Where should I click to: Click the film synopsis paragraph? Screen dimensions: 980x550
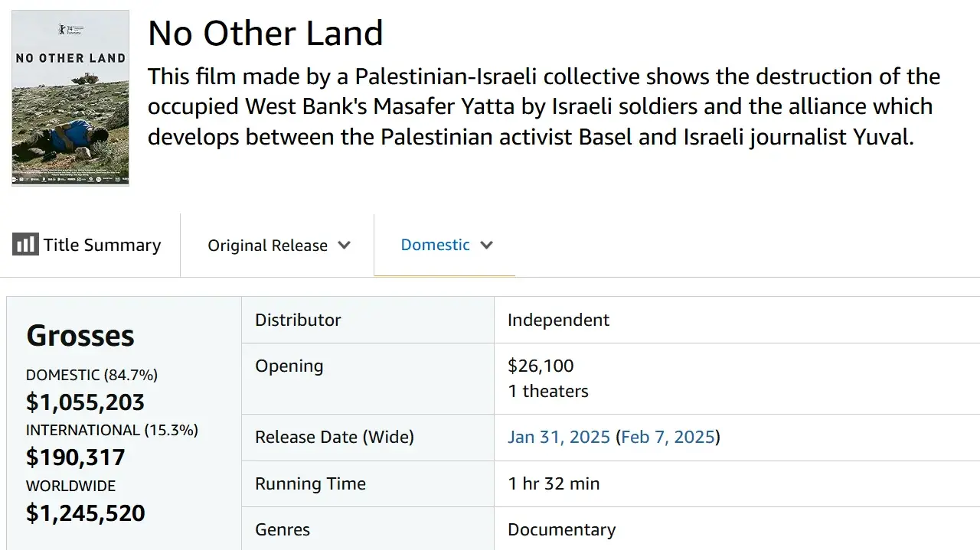coord(544,106)
